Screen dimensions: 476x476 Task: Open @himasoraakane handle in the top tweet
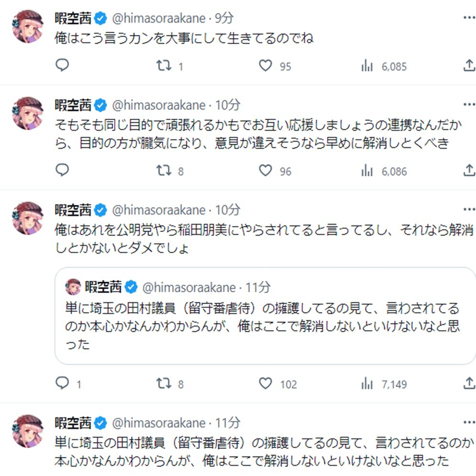pyautogui.click(x=158, y=19)
